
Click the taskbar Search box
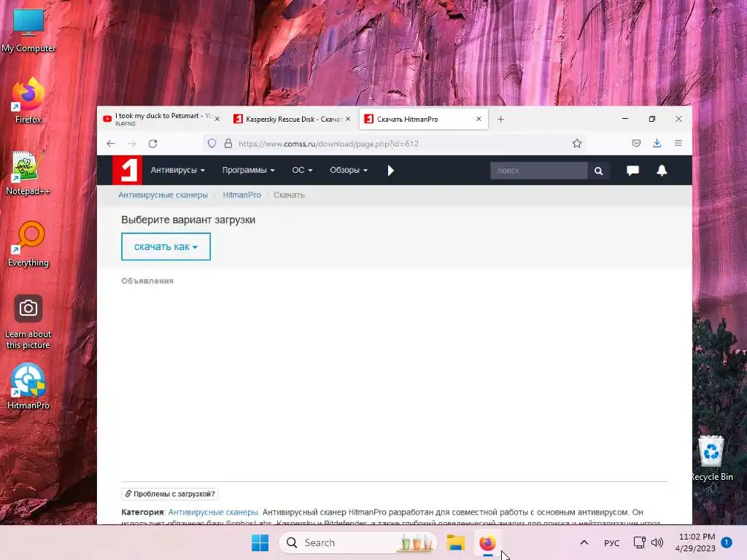(357, 542)
